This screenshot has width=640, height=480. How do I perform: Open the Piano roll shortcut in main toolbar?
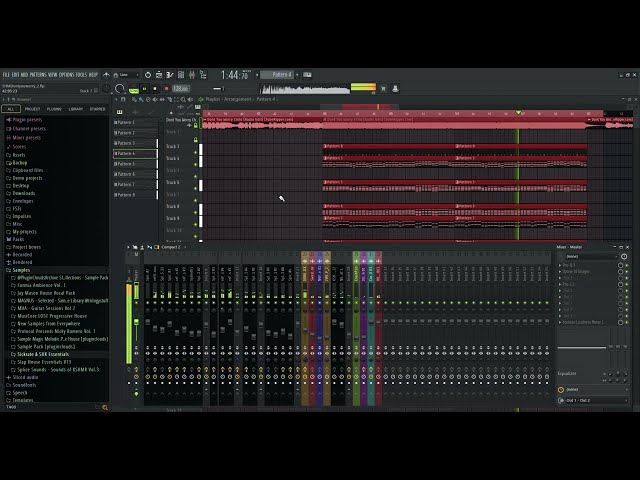pyautogui.click(x=170, y=75)
